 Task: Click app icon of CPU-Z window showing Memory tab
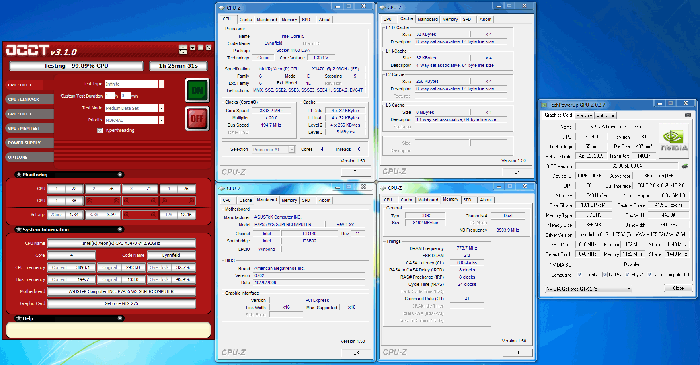click(383, 188)
